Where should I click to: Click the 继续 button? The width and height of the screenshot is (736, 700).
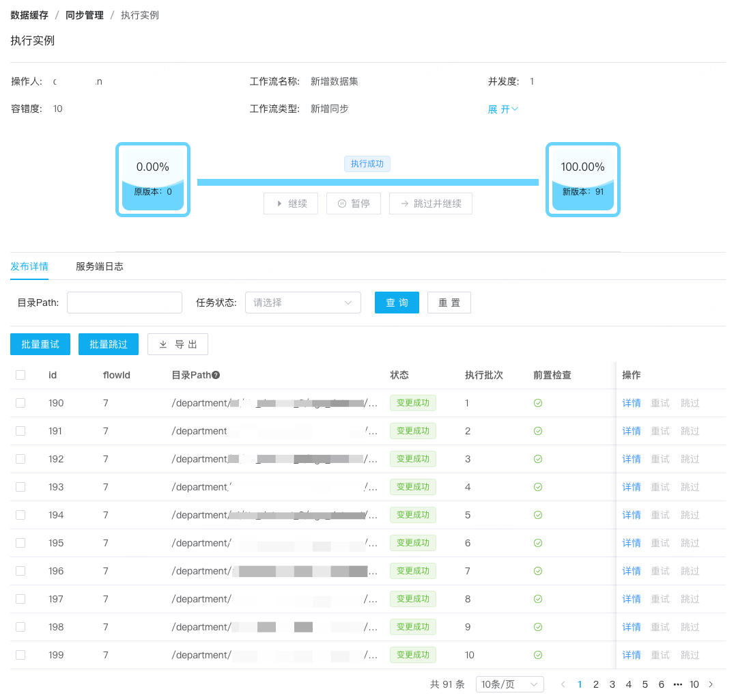[x=291, y=204]
